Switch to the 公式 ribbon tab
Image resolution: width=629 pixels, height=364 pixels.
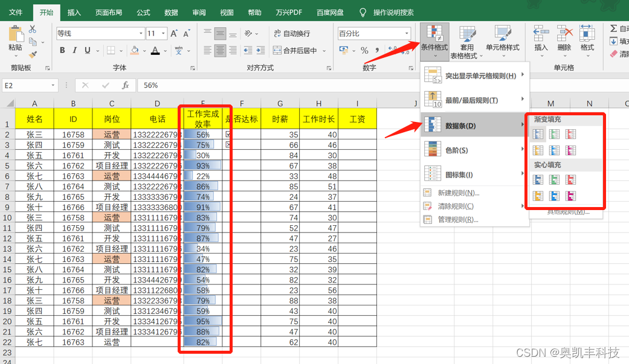(143, 13)
